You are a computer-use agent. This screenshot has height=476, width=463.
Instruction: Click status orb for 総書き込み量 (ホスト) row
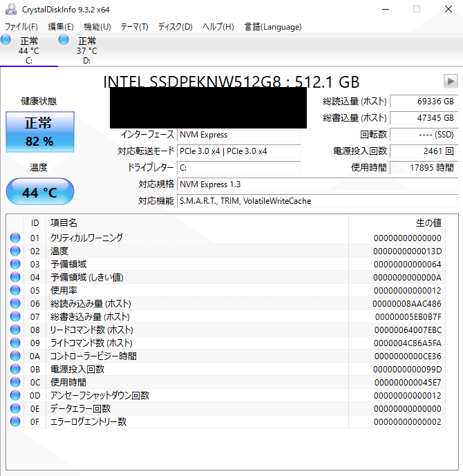(x=15, y=316)
